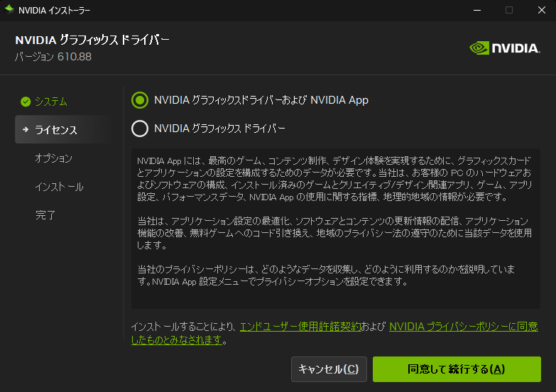The image size is (556, 392).
Task: Close the NVIDIA installer window
Action: pyautogui.click(x=542, y=10)
